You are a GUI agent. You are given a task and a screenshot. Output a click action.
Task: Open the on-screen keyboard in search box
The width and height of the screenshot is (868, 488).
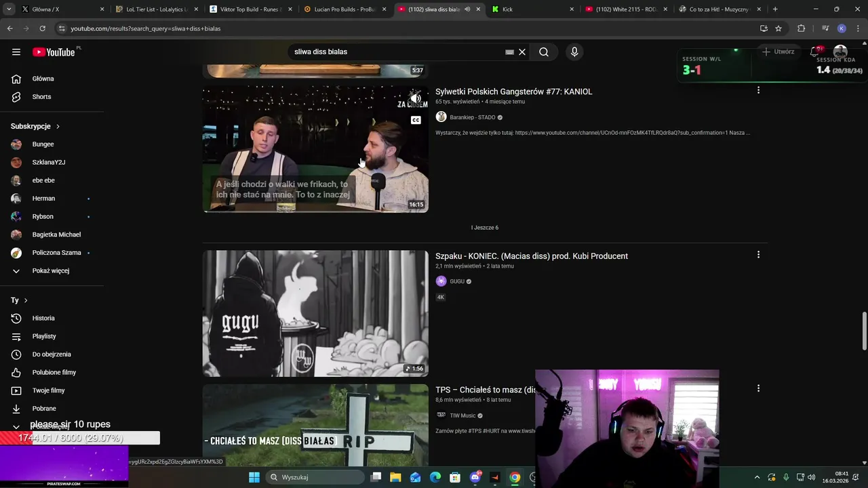pos(509,52)
